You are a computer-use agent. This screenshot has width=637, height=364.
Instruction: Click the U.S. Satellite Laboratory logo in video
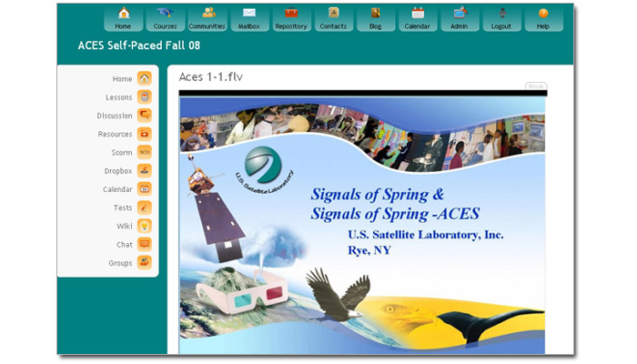tap(264, 170)
